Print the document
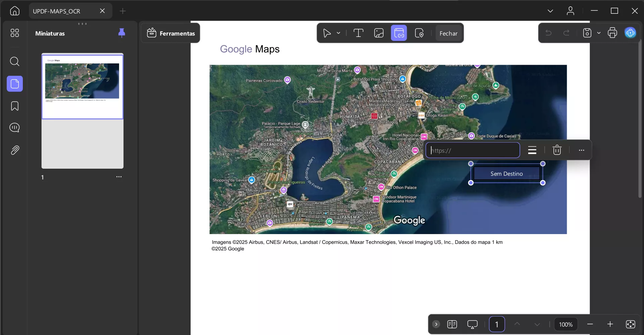644x335 pixels. pyautogui.click(x=612, y=33)
